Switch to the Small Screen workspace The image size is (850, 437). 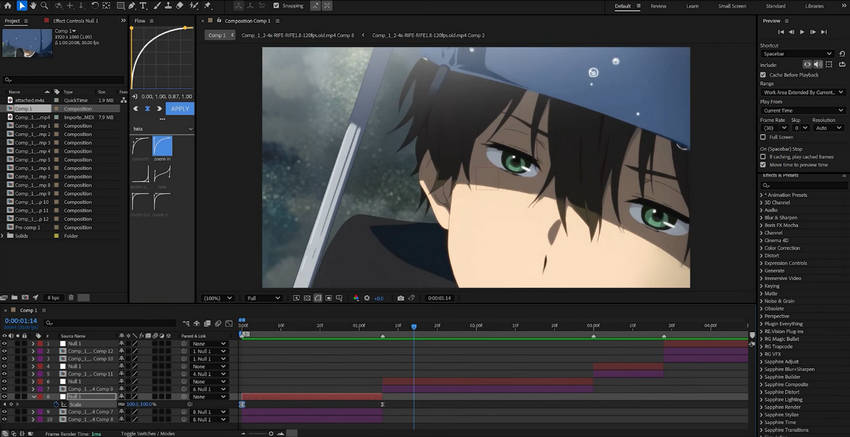(x=731, y=6)
